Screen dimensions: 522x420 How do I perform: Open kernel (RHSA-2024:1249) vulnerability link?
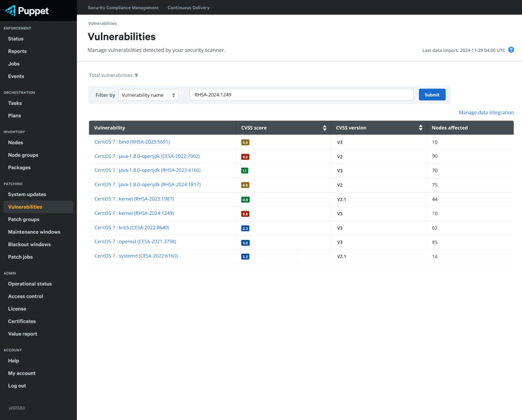pos(134,213)
